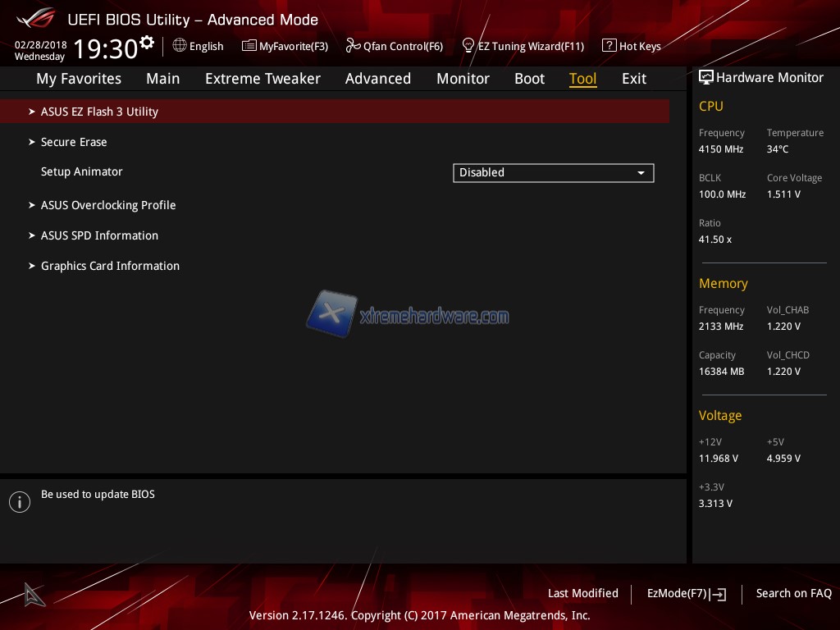Switch to Extreme Tweaker tab

[262, 79]
